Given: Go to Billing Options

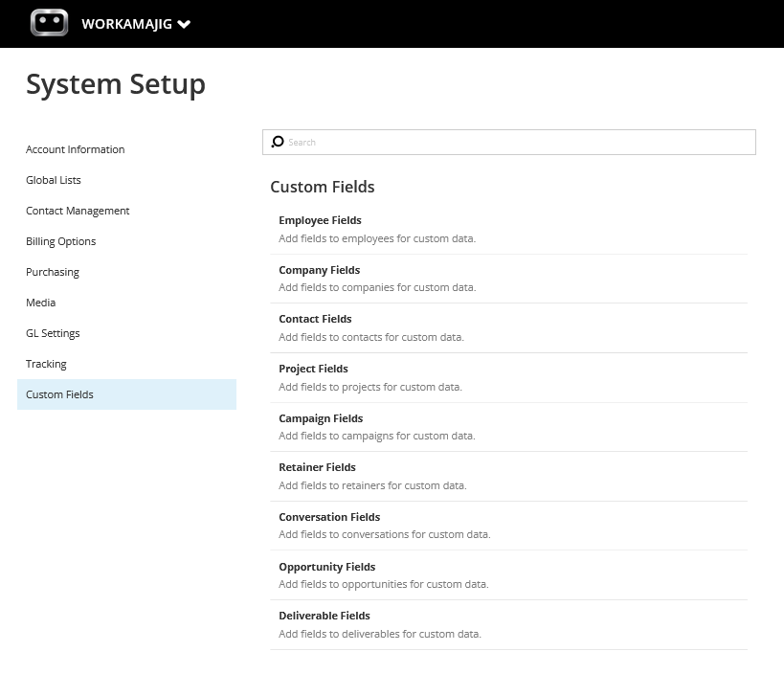Looking at the screenshot, I should 60,241.
